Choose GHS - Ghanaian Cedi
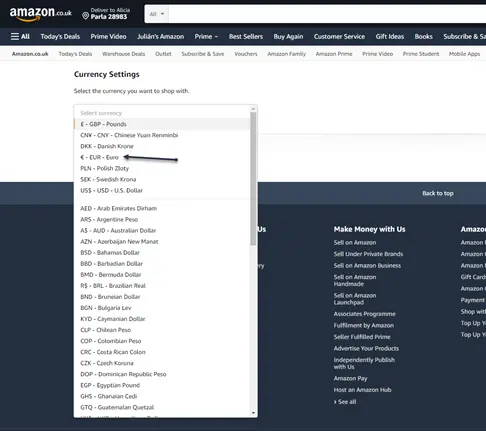Viewport: 486px width, 431px height. coord(162,396)
